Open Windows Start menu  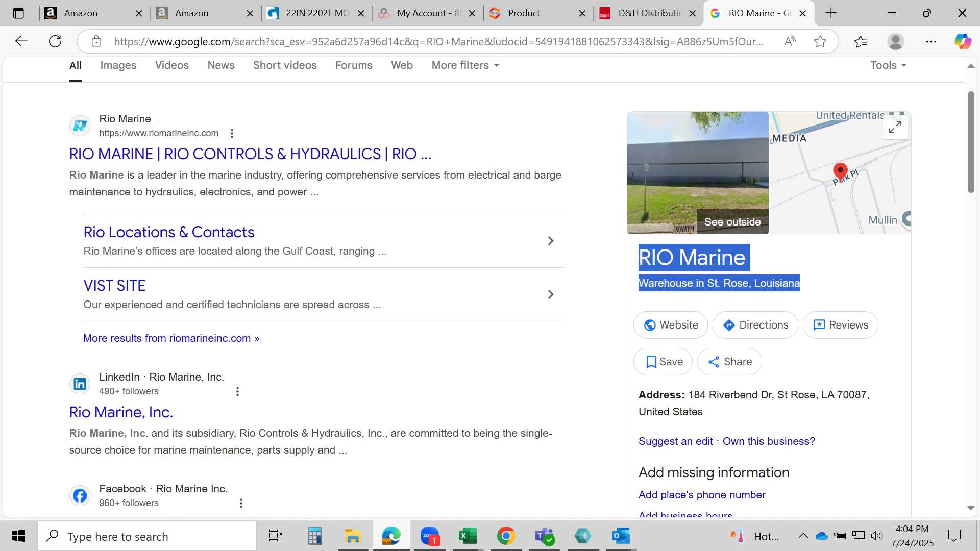pos(18,536)
